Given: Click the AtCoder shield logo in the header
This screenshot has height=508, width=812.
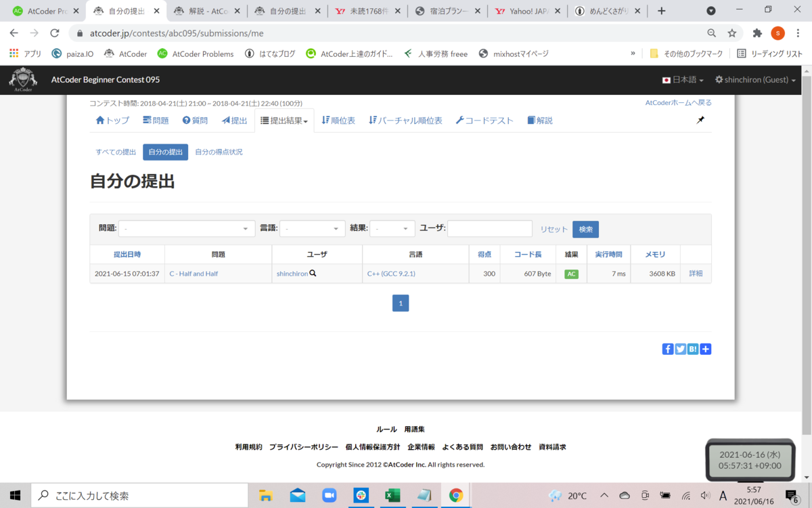Looking at the screenshot, I should [x=22, y=79].
